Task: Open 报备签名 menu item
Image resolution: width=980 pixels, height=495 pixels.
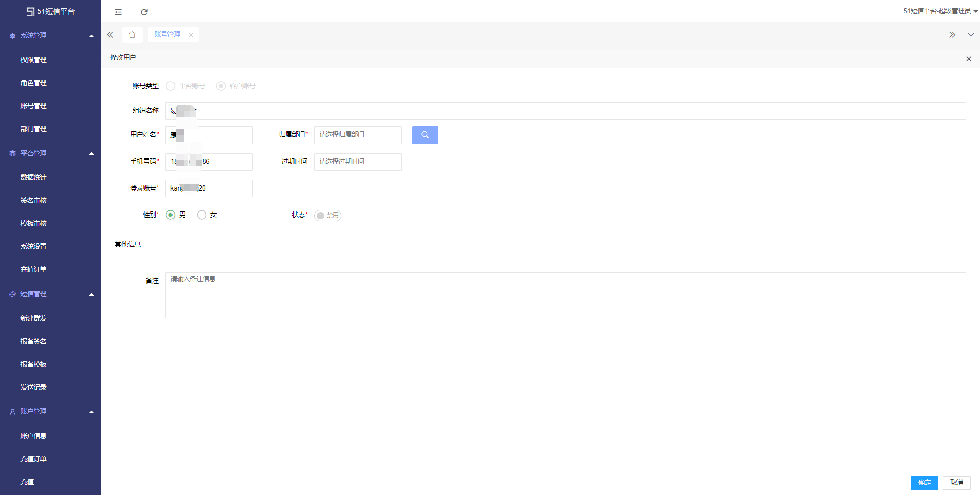Action: point(34,341)
